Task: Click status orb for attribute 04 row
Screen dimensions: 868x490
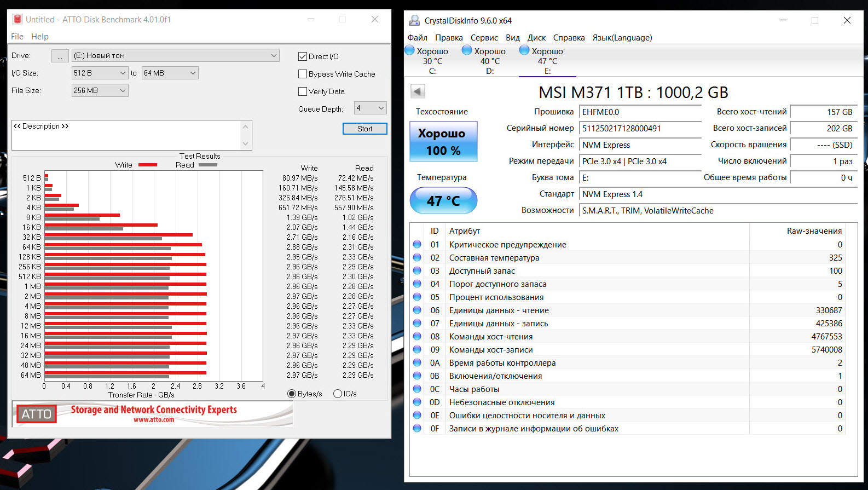Action: point(417,284)
